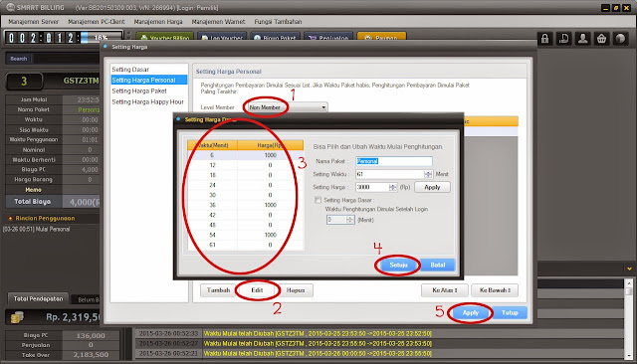Tick the Setting Harga Dasar checkbox
Image resolution: width=637 pixels, height=364 pixels.
tap(318, 200)
